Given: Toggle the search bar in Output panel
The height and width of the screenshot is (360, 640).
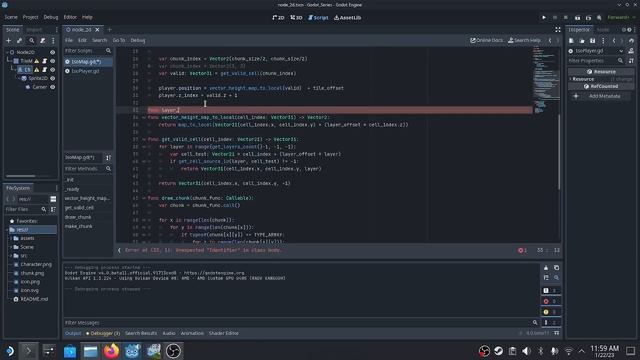Looking at the screenshot, I should pyautogui.click(x=556, y=278).
